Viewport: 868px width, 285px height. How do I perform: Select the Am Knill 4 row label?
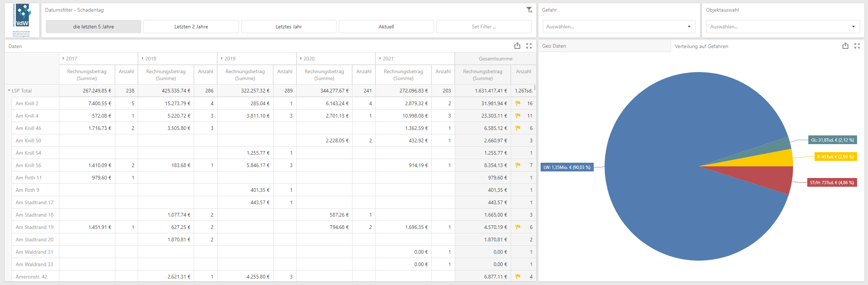27,116
